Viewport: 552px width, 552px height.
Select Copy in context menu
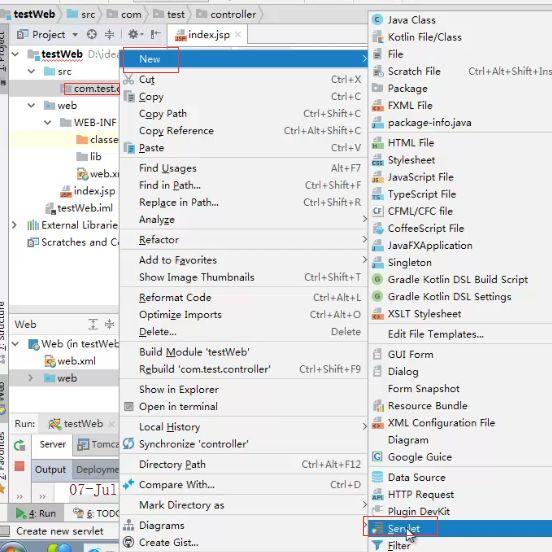[x=244, y=96]
